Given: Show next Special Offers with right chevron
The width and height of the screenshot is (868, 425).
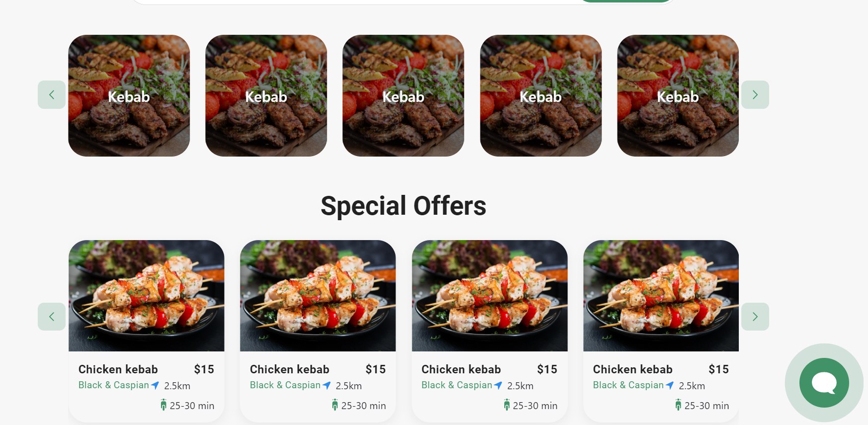Looking at the screenshot, I should tap(755, 317).
